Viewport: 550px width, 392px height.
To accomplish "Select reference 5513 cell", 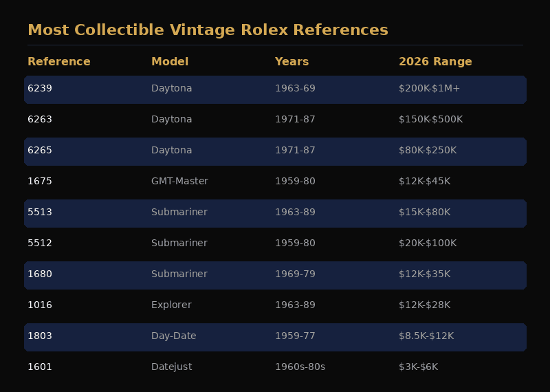I will (40, 212).
